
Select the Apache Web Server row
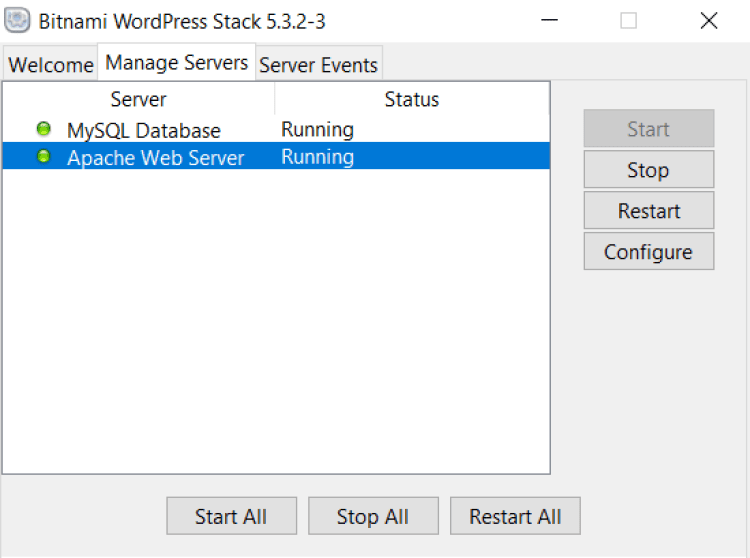pyautogui.click(x=155, y=157)
